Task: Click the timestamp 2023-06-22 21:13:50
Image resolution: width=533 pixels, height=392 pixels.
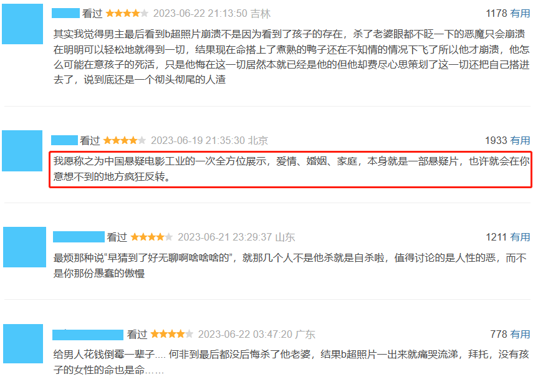Action: (200, 14)
